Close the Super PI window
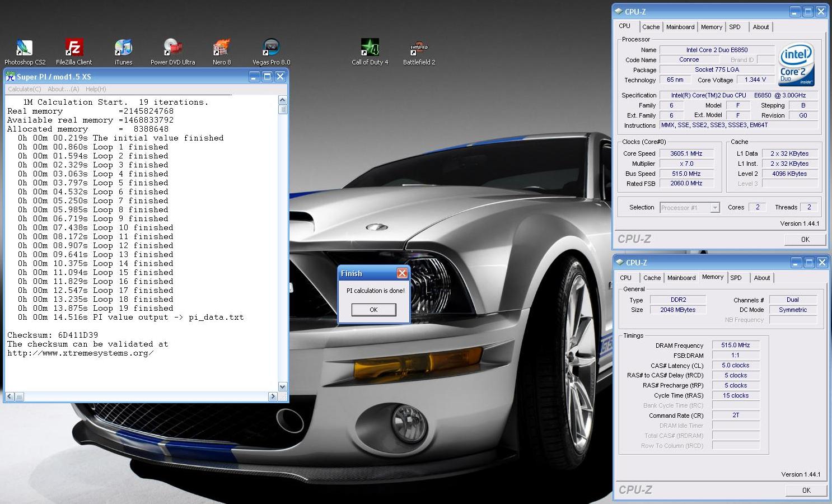The image size is (832, 504). tap(281, 77)
